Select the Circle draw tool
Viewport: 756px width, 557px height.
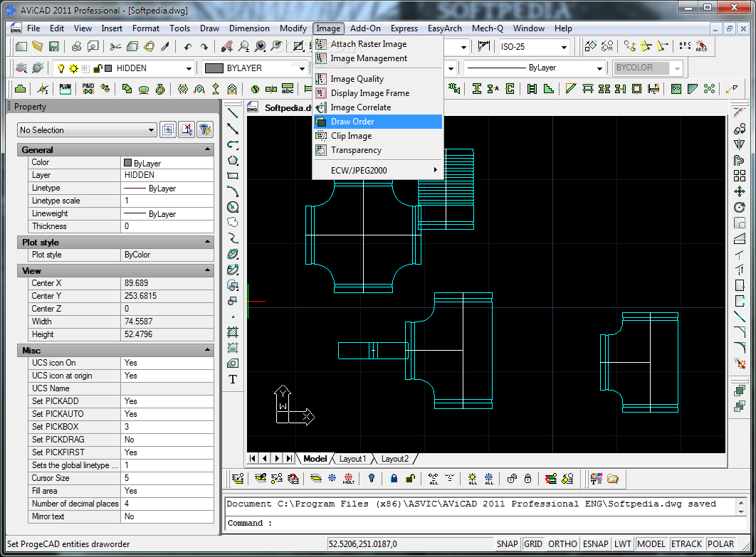tap(233, 207)
